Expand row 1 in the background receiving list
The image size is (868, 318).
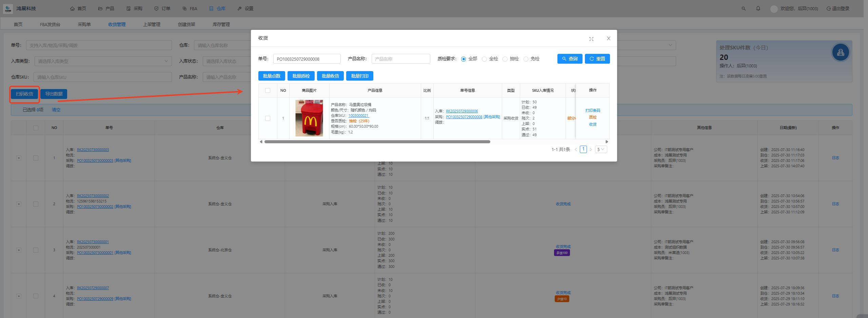(19, 158)
